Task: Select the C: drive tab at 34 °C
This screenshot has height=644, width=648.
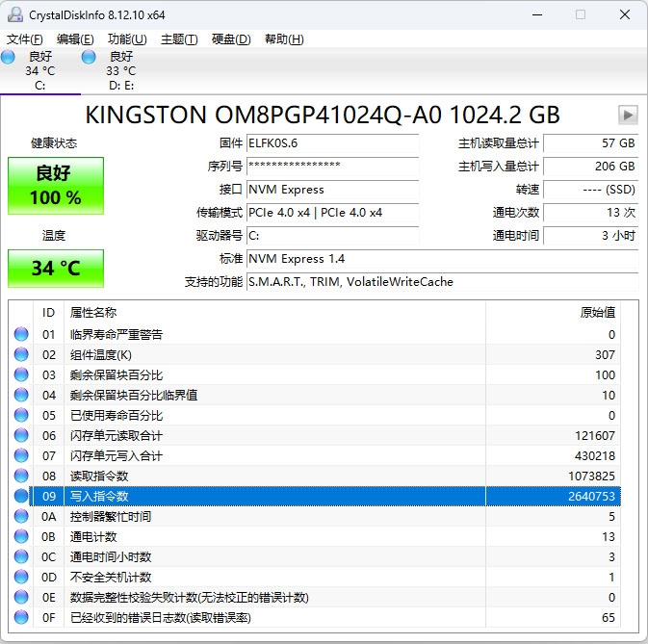Action: (40, 70)
